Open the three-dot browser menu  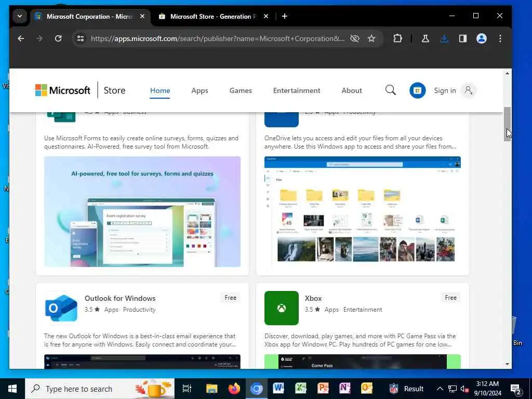tap(500, 38)
